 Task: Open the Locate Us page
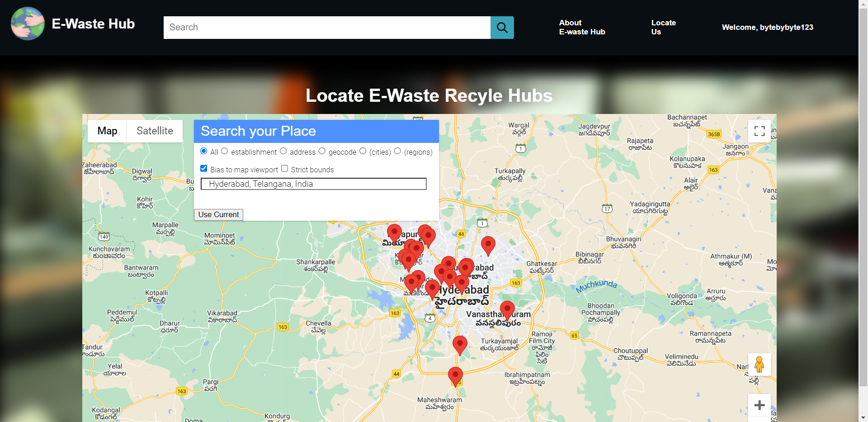coord(663,27)
